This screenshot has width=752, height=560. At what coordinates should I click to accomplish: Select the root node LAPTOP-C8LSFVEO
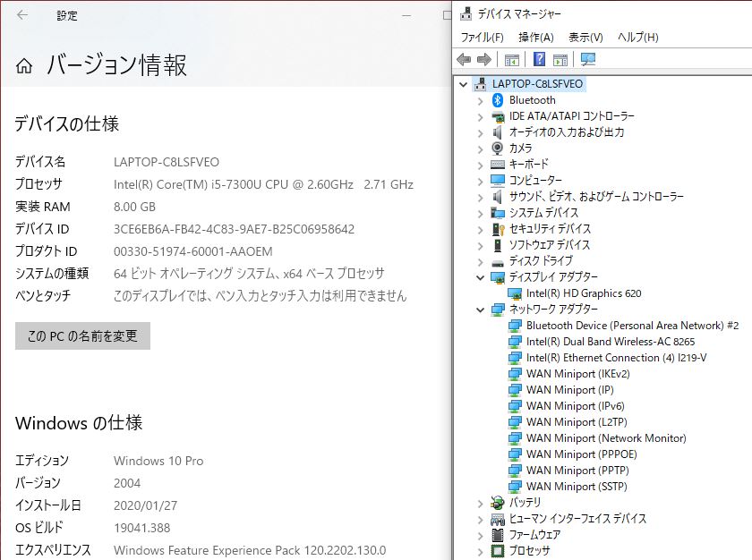[x=537, y=84]
